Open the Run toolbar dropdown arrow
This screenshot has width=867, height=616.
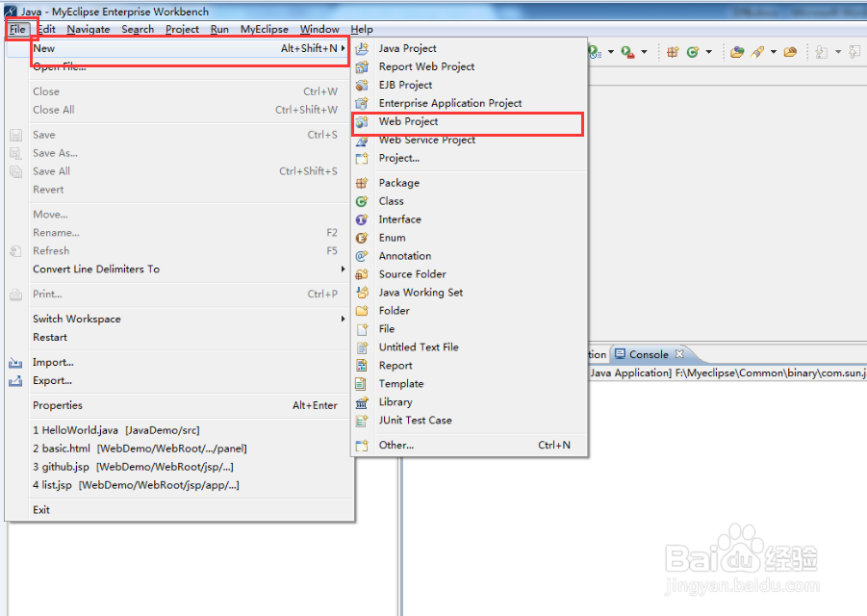click(611, 52)
